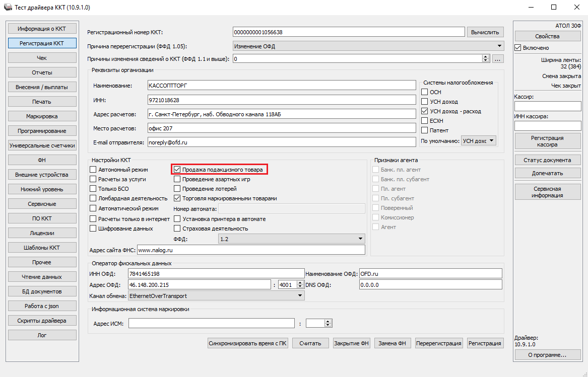
Task: Open the Отчеты section
Action: tap(42, 72)
